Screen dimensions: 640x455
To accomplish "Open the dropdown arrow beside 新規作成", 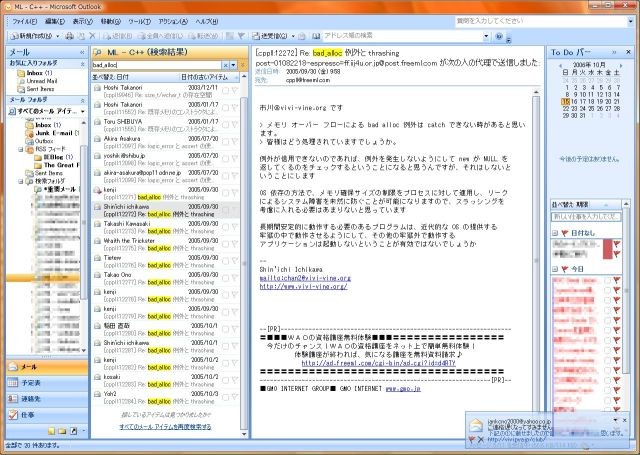I will [58, 36].
